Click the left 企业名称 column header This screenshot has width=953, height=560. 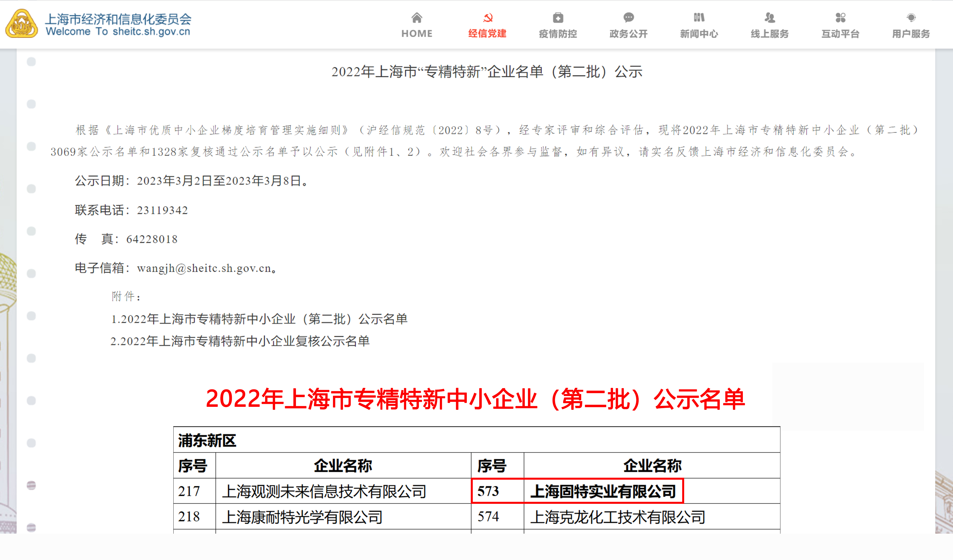click(x=343, y=466)
